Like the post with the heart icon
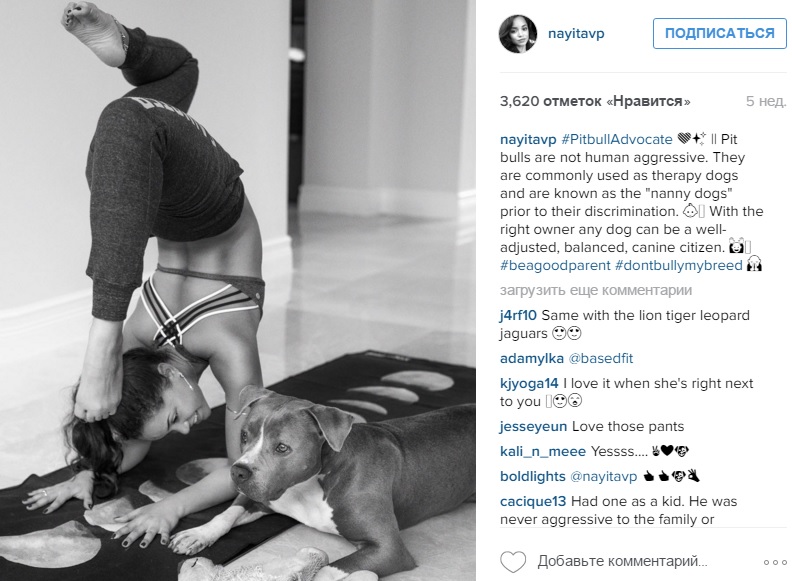Screen dimensions: 792x581 pos(513,562)
